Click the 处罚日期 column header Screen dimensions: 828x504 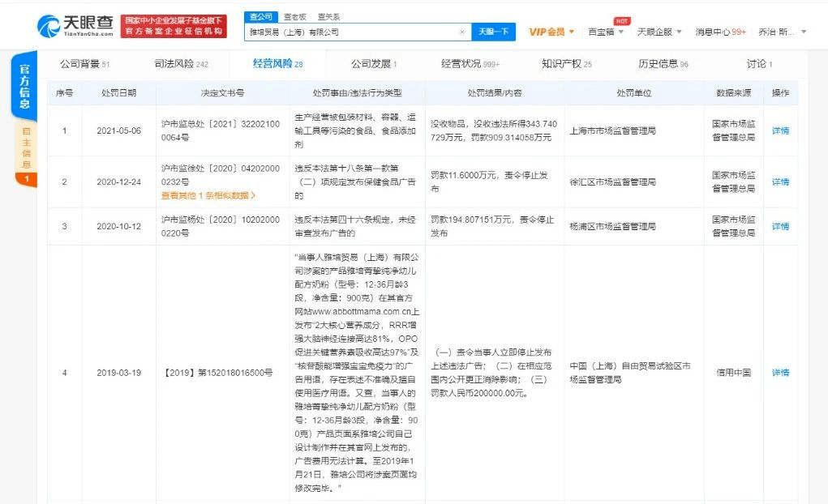(119, 93)
